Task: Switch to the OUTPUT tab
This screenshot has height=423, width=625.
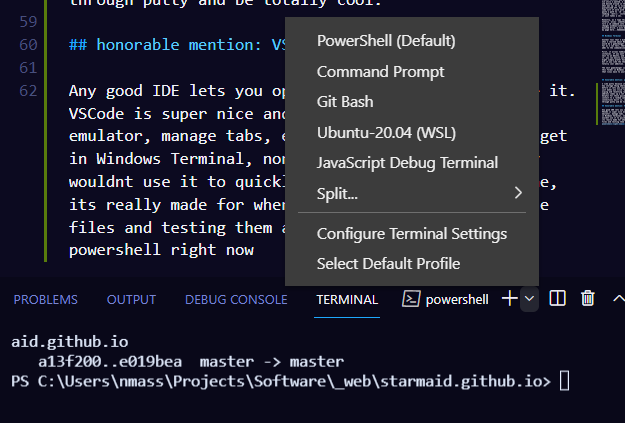Action: coord(131,299)
